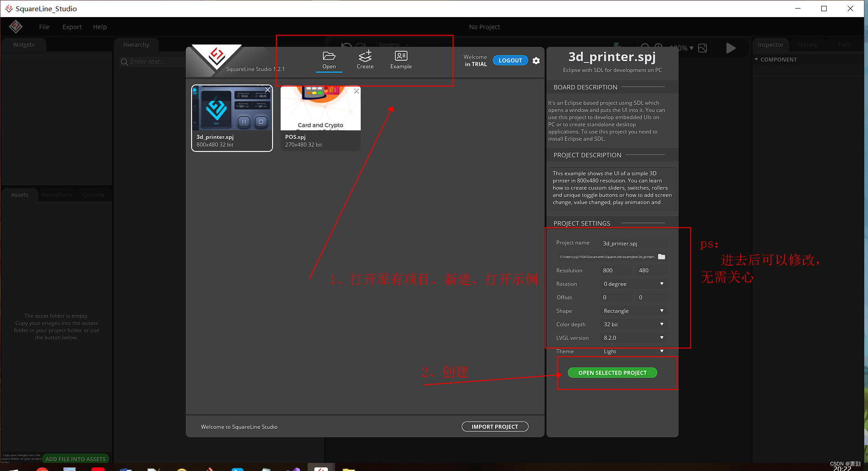868x471 pixels.
Task: Switch to the Animations tab
Action: 57,195
